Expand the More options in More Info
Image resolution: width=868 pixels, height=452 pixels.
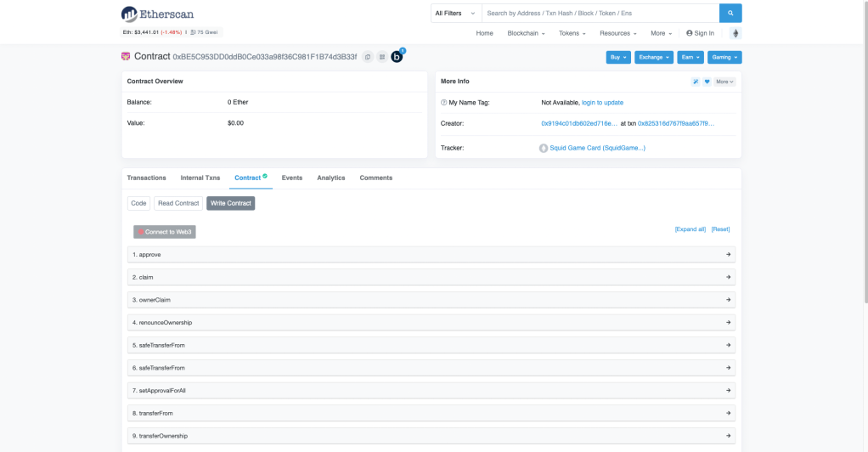[x=724, y=82]
